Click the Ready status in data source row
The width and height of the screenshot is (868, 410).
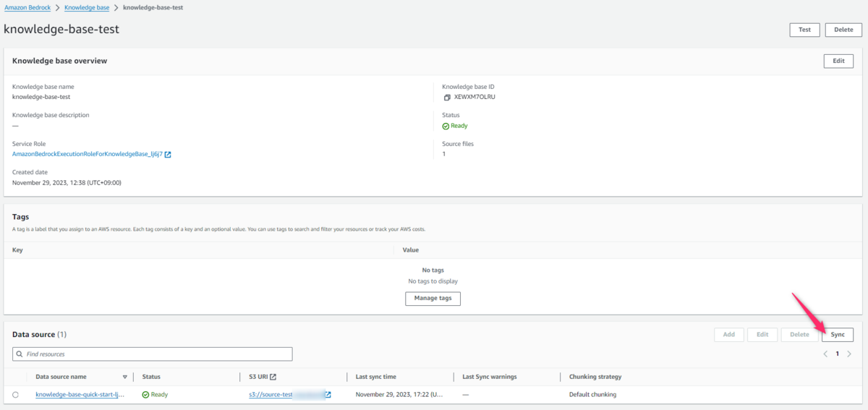click(x=155, y=395)
